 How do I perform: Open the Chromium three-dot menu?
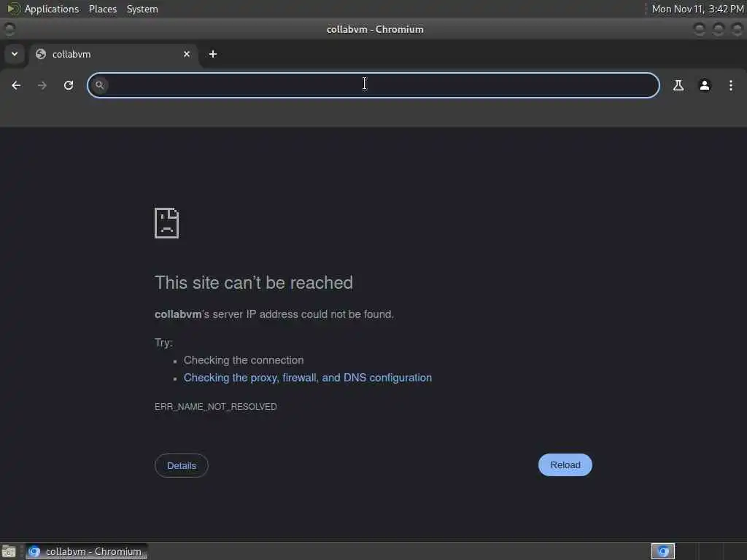point(731,85)
